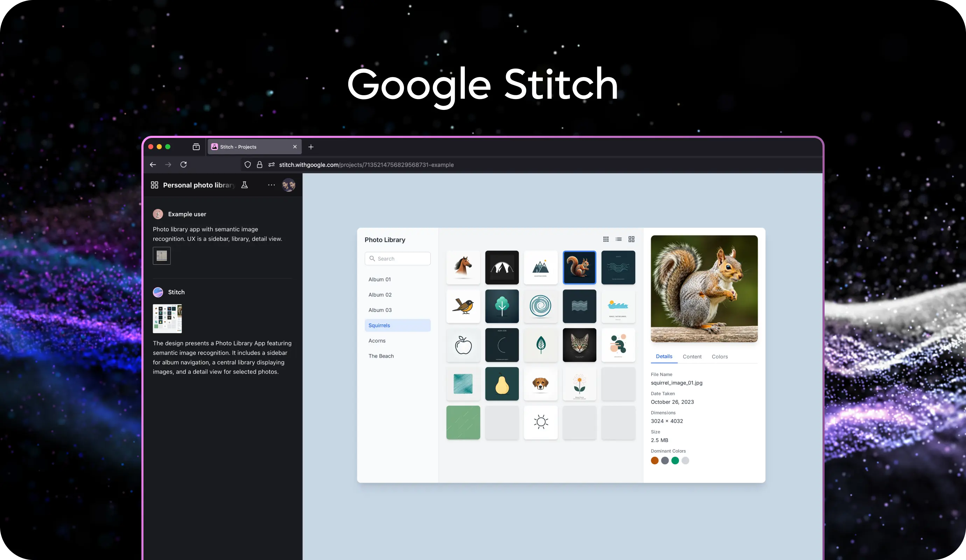Select the horse photo thumbnail

click(463, 267)
